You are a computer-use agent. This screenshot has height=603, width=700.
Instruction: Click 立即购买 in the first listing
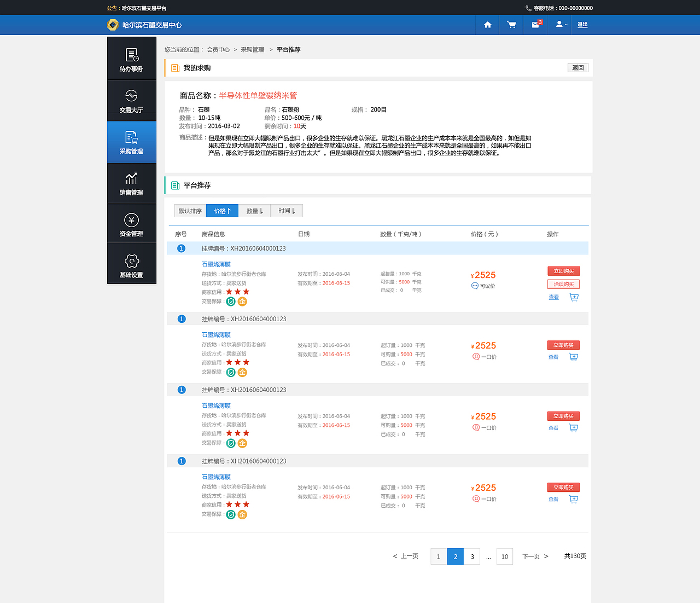564,271
